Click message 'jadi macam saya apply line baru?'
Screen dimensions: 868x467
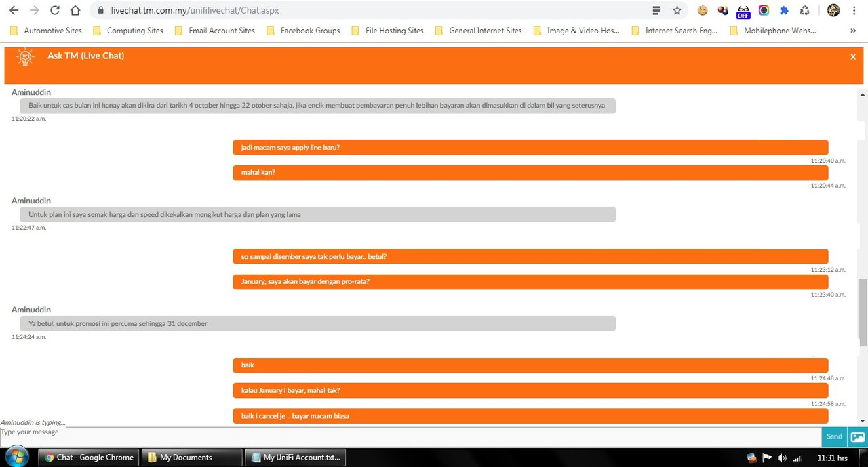[530, 147]
